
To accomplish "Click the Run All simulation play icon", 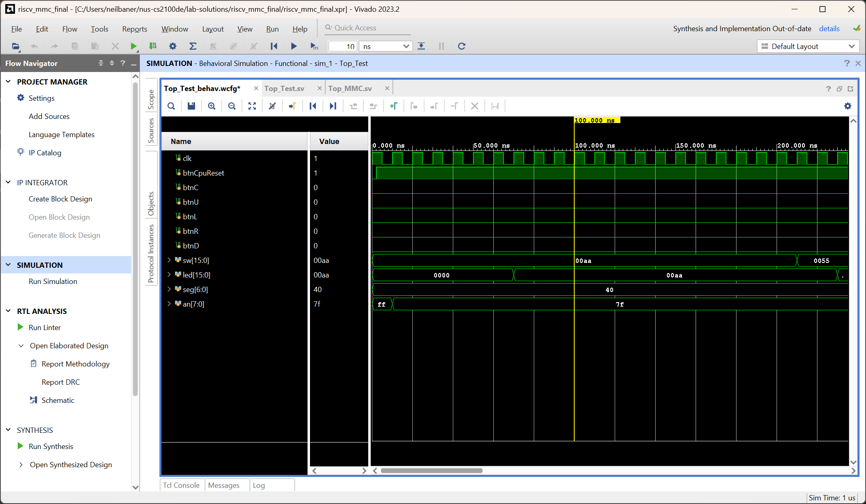I will coord(294,46).
